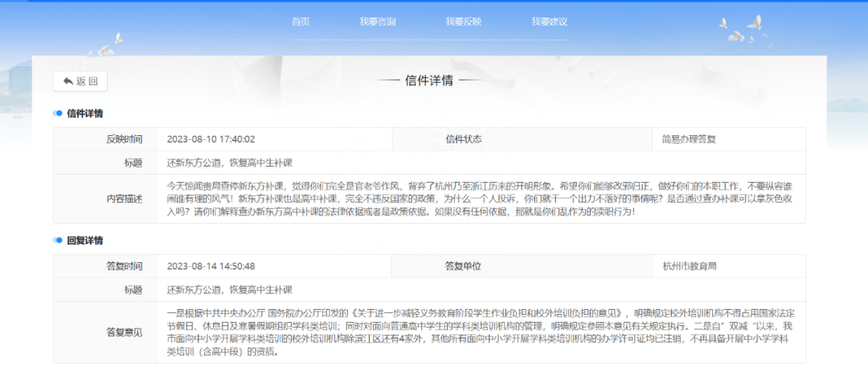The image size is (868, 375).
Task: Click the letter title under 信件详情 section
Action: (230, 163)
